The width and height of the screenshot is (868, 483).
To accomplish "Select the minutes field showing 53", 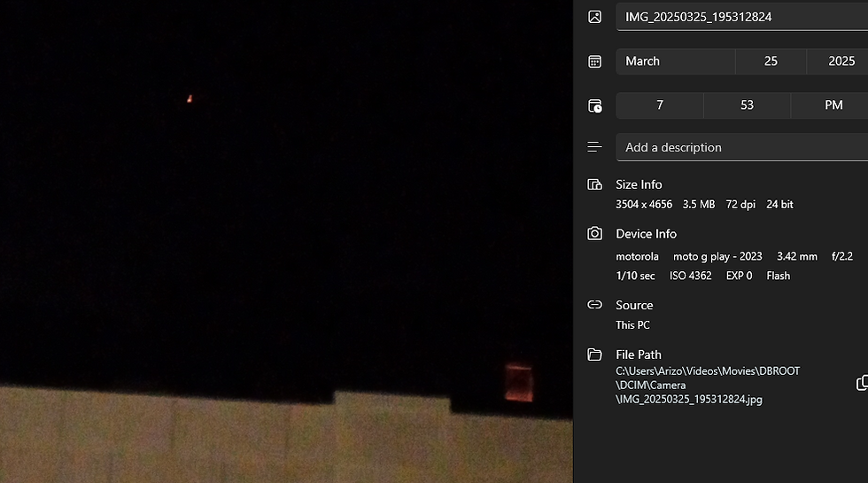I will point(747,105).
